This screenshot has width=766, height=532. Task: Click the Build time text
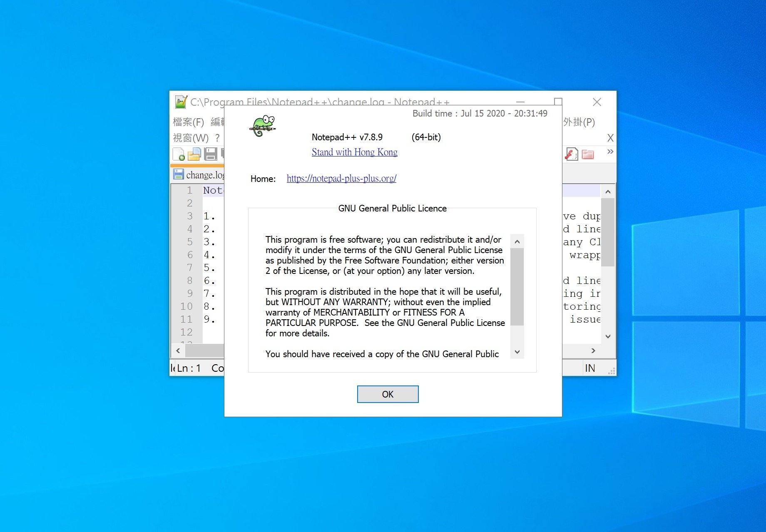tap(480, 113)
